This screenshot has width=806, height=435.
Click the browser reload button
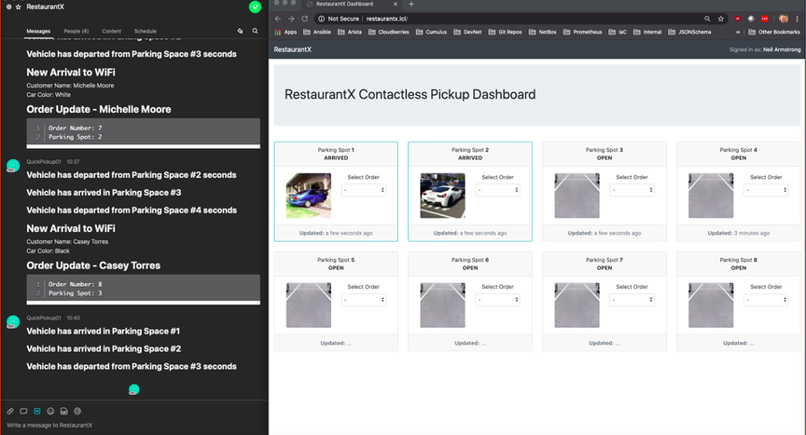click(305, 18)
